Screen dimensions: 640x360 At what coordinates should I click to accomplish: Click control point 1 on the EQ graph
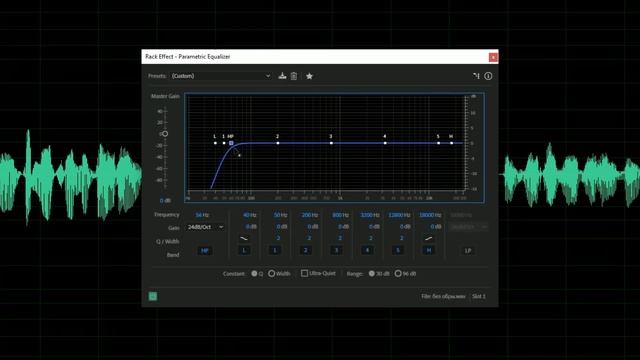click(224, 143)
